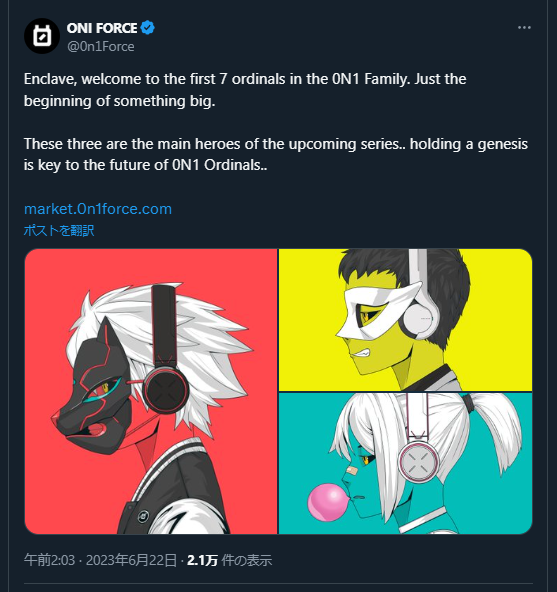Open the yellow masked character image

405,320
